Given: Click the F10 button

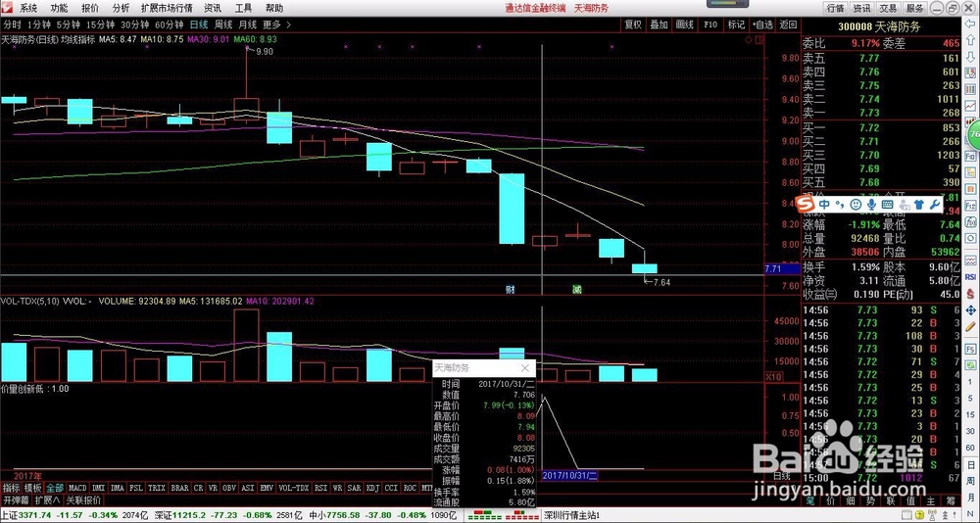Looking at the screenshot, I should [x=710, y=24].
